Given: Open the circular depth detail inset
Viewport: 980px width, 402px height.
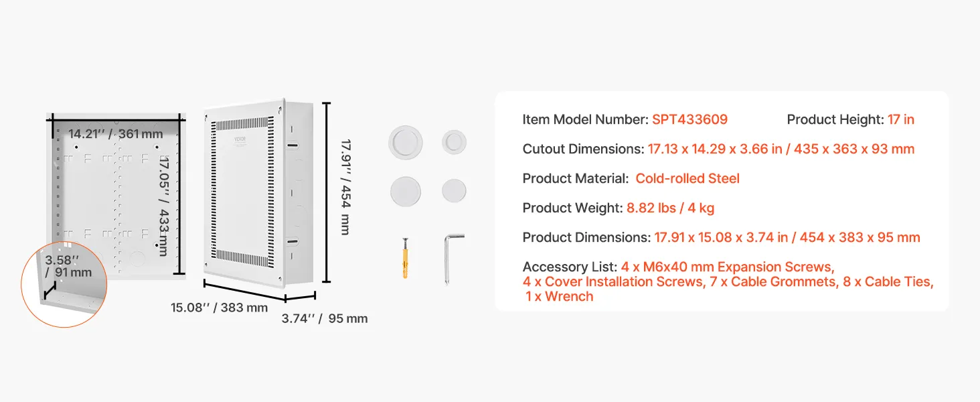Looking at the screenshot, I should click(64, 284).
